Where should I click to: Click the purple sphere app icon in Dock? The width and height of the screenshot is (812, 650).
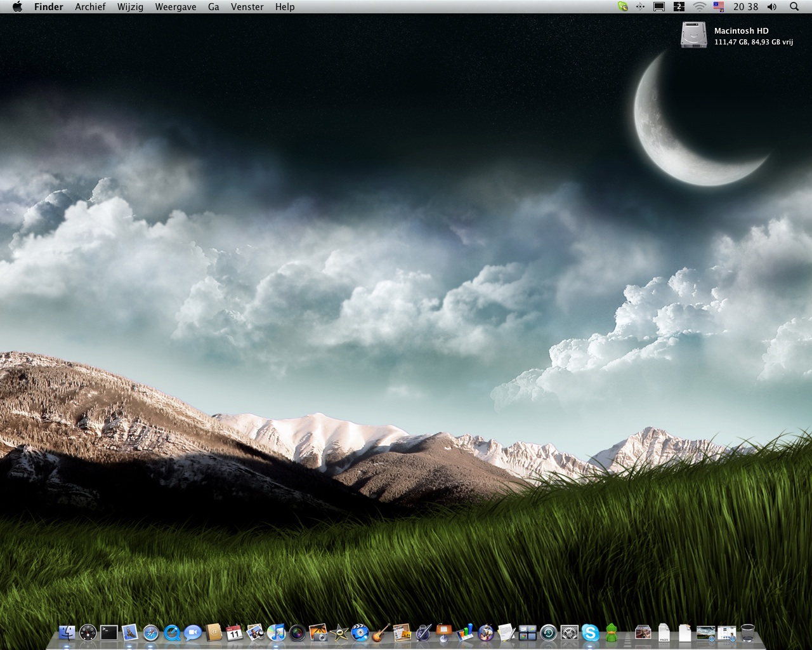click(486, 632)
